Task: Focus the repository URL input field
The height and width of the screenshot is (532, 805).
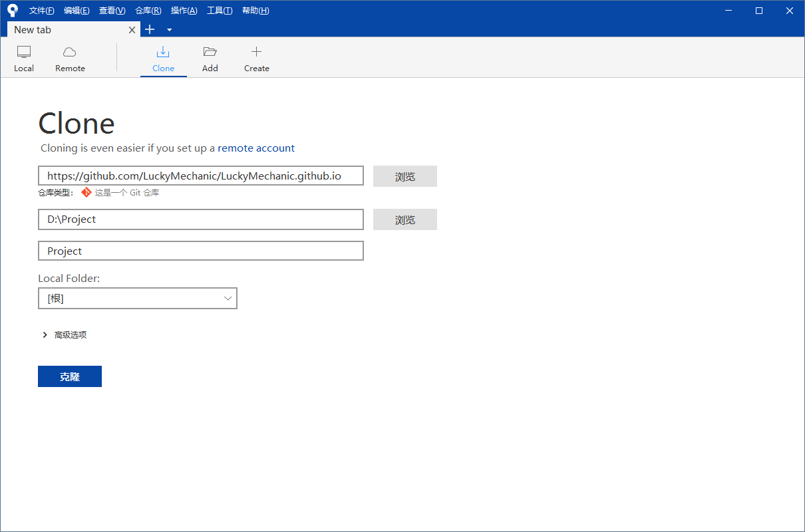Action: pyautogui.click(x=201, y=176)
